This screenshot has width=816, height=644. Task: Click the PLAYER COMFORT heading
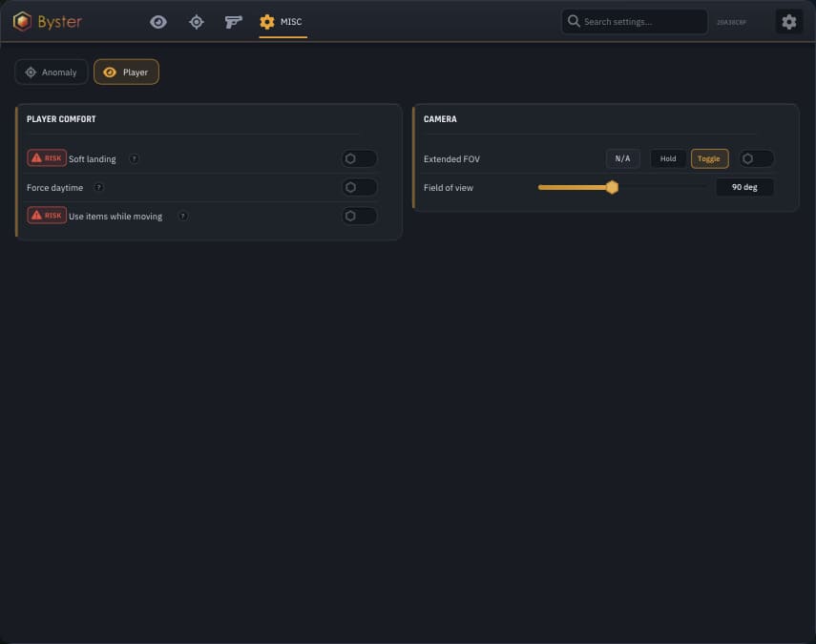click(x=61, y=119)
